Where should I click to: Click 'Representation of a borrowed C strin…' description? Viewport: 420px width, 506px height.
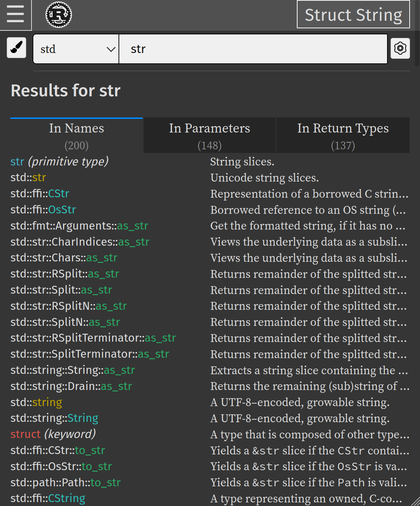(309, 194)
